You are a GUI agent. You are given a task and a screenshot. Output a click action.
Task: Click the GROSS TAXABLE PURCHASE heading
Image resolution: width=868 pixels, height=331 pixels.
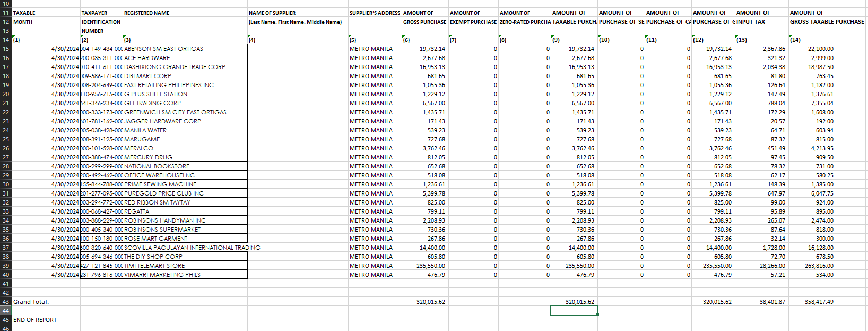coord(827,22)
